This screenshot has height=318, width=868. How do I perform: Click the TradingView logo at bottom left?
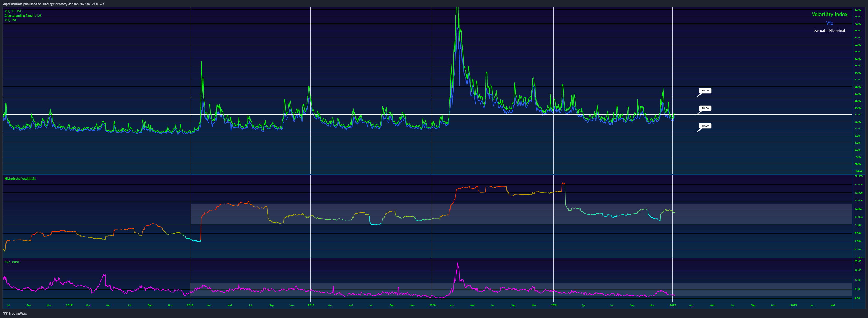[x=15, y=313]
